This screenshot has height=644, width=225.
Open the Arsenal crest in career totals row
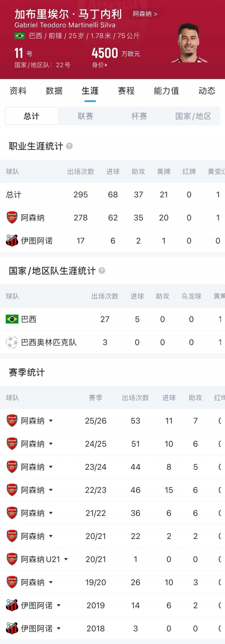pyautogui.click(x=12, y=218)
